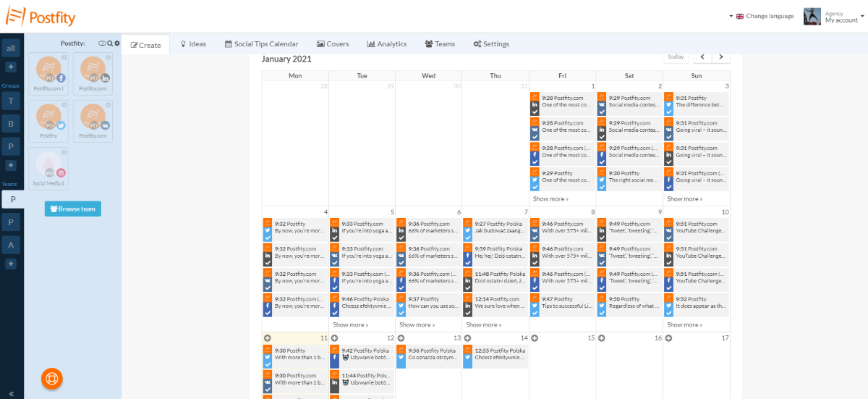Expand 'Show more' under Tuesday 5
The width and height of the screenshot is (868, 399).
tap(350, 324)
